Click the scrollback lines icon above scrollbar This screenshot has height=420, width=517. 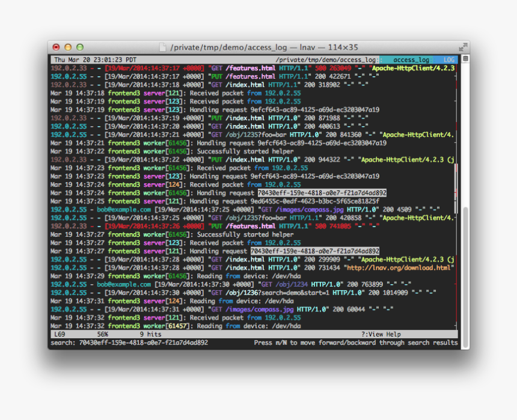(465, 59)
